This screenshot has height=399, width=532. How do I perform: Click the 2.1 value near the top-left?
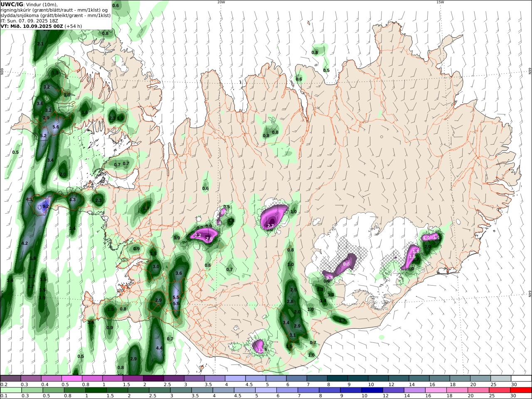point(40,44)
